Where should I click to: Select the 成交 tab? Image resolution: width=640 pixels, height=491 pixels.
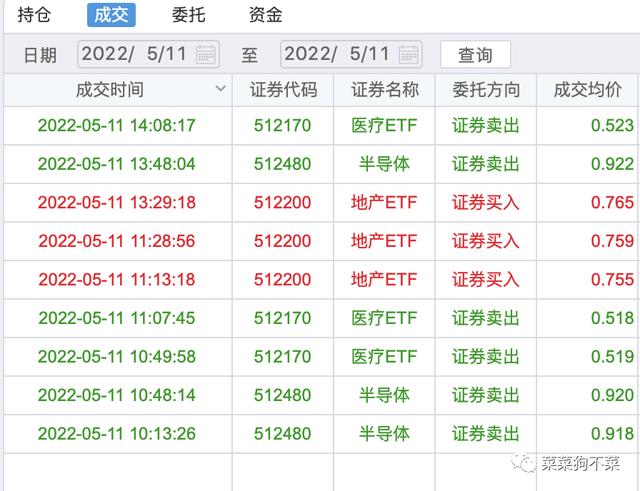[111, 15]
